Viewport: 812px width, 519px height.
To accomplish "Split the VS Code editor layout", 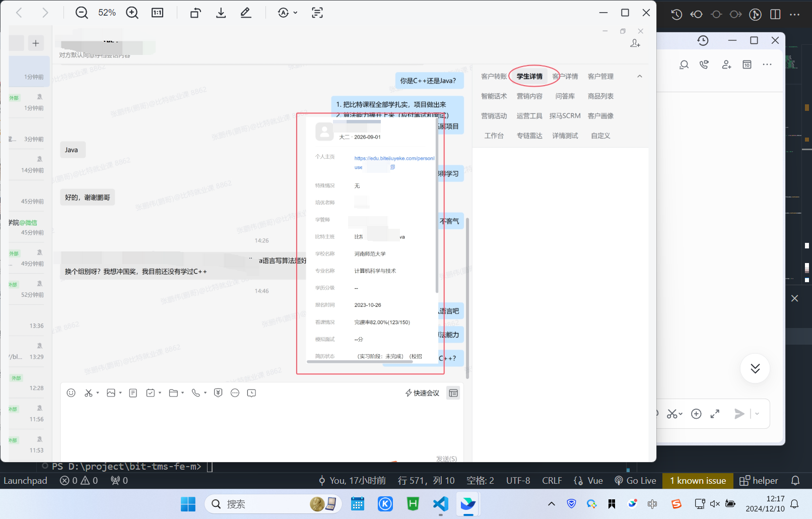I will (x=776, y=15).
